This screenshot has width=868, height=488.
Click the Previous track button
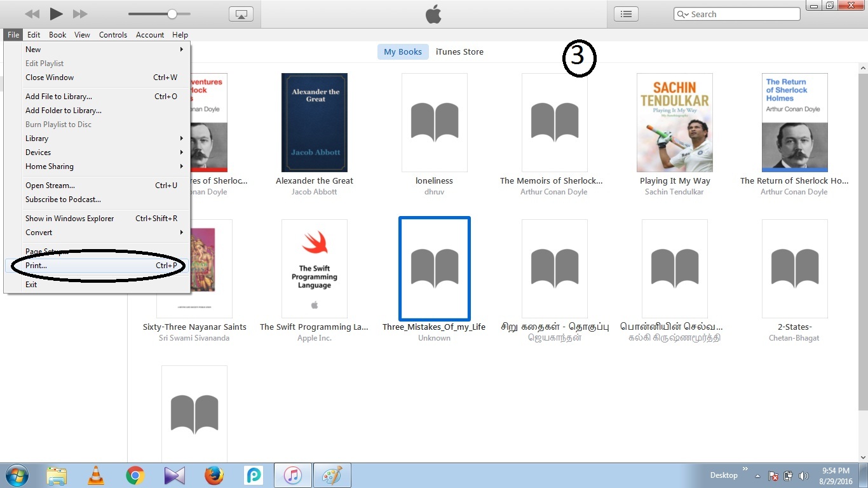coord(32,14)
